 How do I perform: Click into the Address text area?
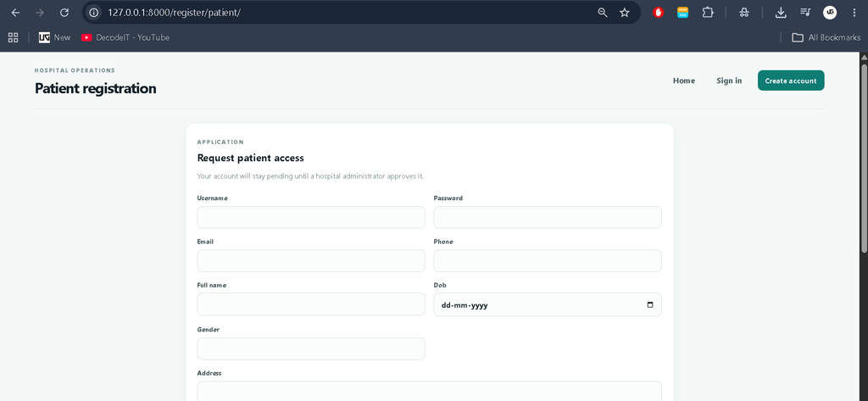429,391
